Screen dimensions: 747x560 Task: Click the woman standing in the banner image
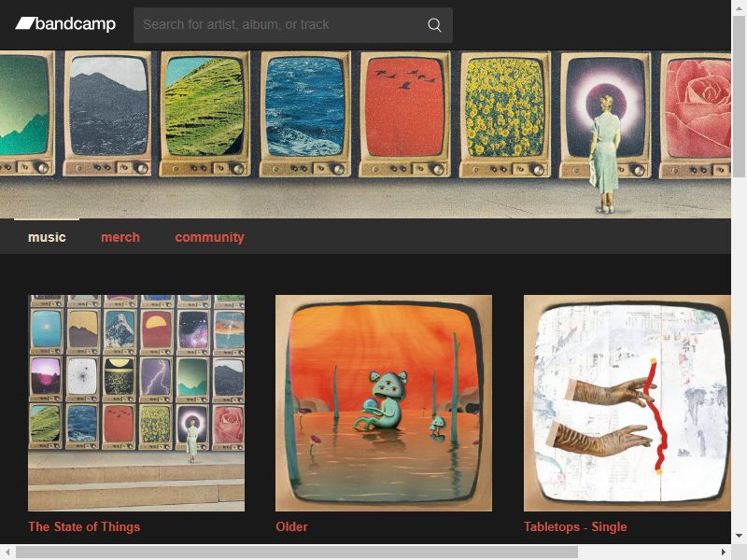[x=604, y=154]
